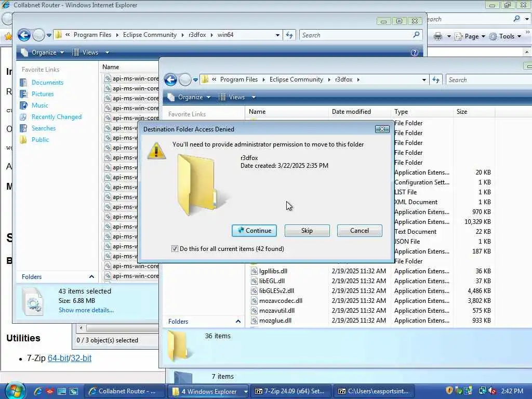Open recent pages dropdown in win64 window

pyautogui.click(x=49, y=35)
